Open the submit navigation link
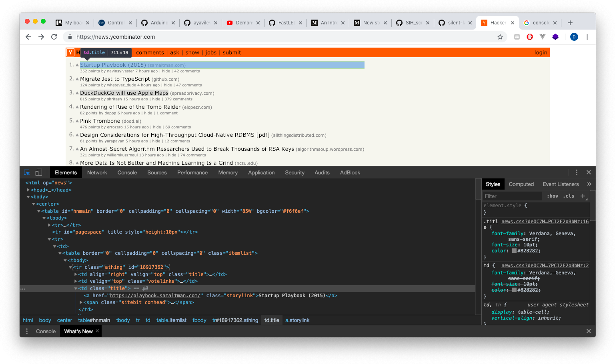This screenshot has width=615, height=364. tap(232, 52)
